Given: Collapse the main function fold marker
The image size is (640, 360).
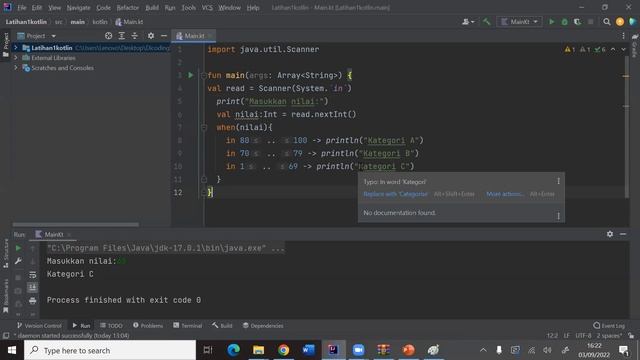Looking at the screenshot, I should click(x=204, y=75).
